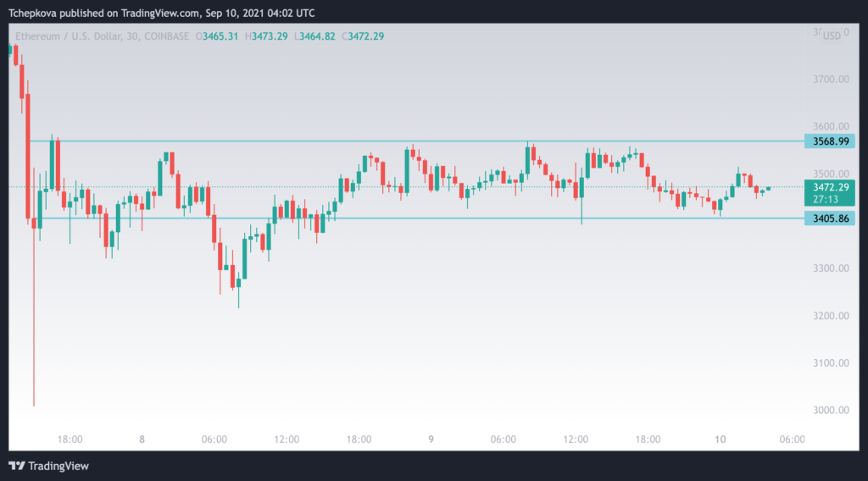
Task: Click the close value C3472.29 in legend
Action: (x=363, y=36)
